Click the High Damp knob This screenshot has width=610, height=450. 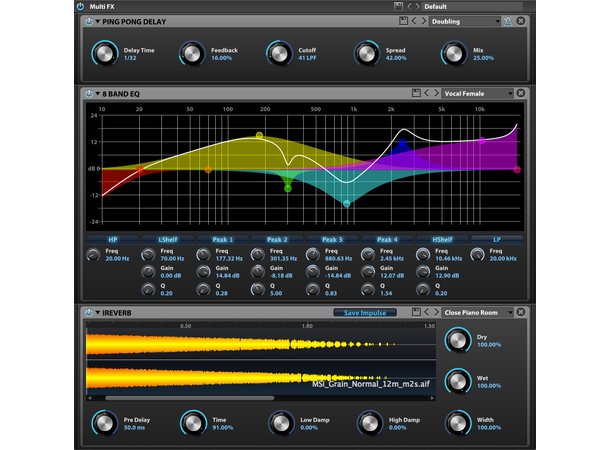point(370,423)
